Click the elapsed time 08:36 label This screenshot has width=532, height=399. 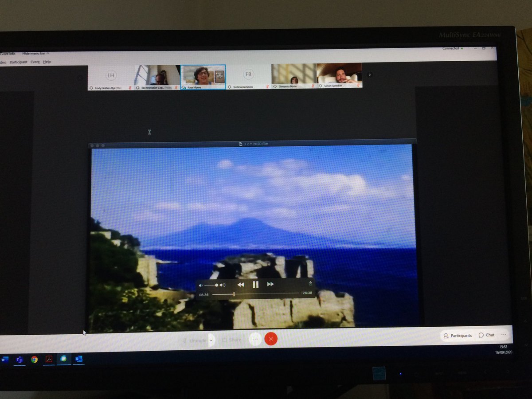click(x=203, y=294)
